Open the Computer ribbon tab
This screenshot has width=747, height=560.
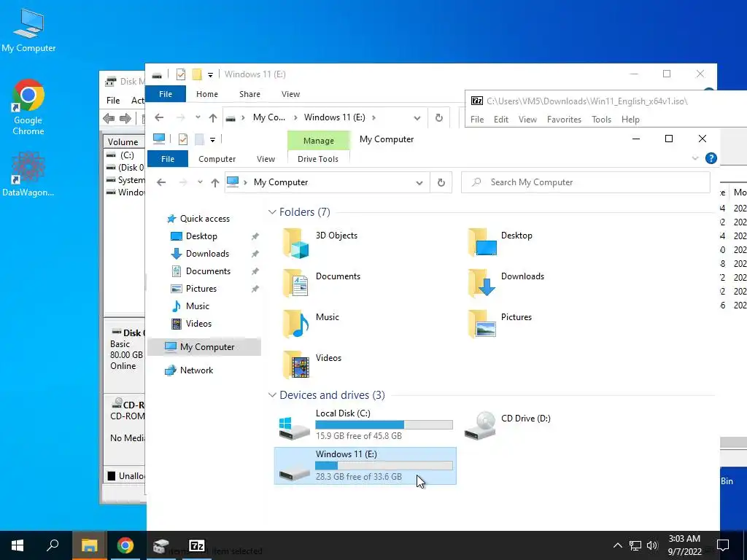pyautogui.click(x=217, y=159)
